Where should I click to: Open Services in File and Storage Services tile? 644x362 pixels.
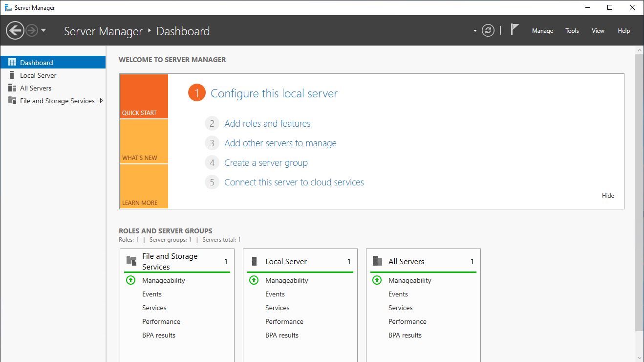154,308
